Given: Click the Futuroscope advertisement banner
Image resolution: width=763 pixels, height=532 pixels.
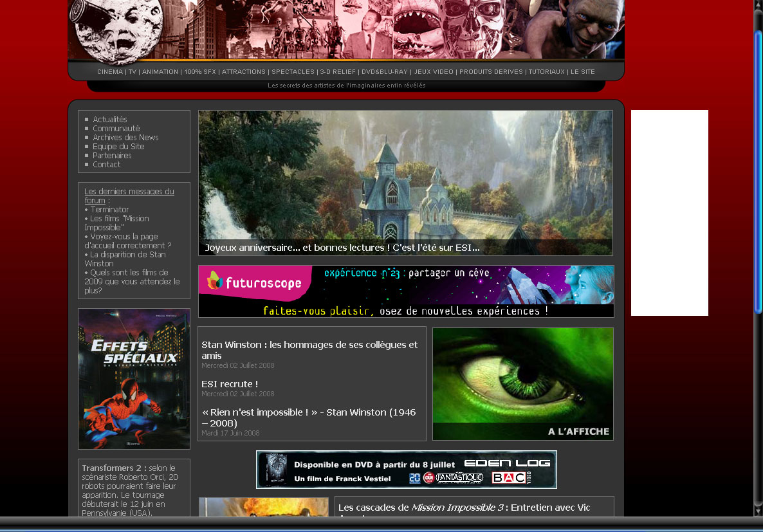Looking at the screenshot, I should [406, 291].
